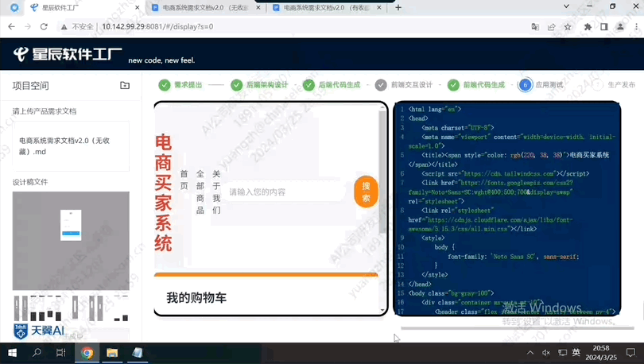The image size is (644, 364).
Task: Click the 设计稿文件 label
Action: click(30, 182)
